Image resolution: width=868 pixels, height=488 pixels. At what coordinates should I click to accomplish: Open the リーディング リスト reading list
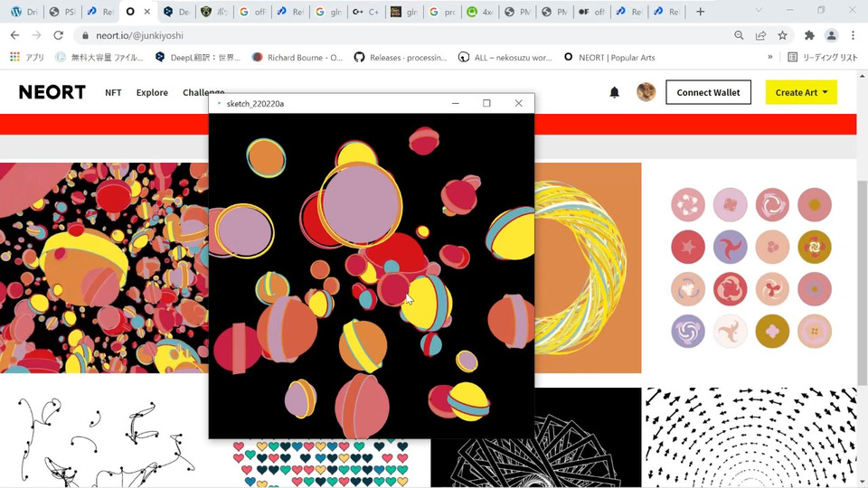click(x=822, y=57)
